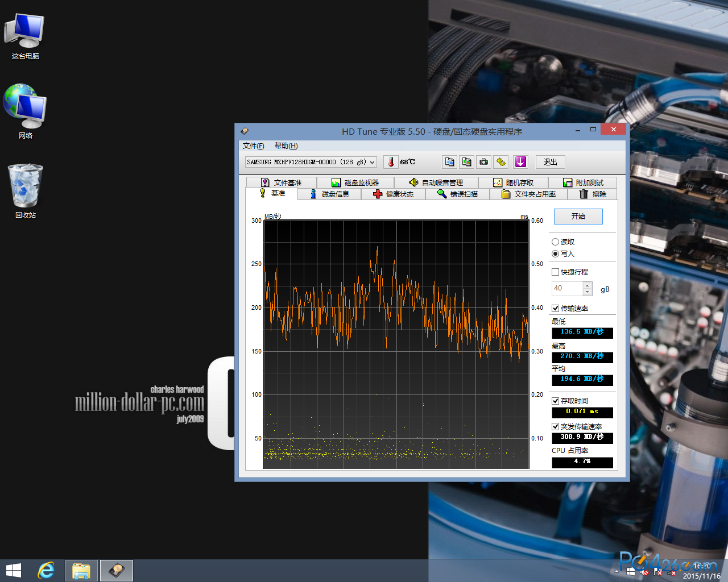
Task: Click the 136.5 MB/秒 minimum value
Action: pos(582,332)
